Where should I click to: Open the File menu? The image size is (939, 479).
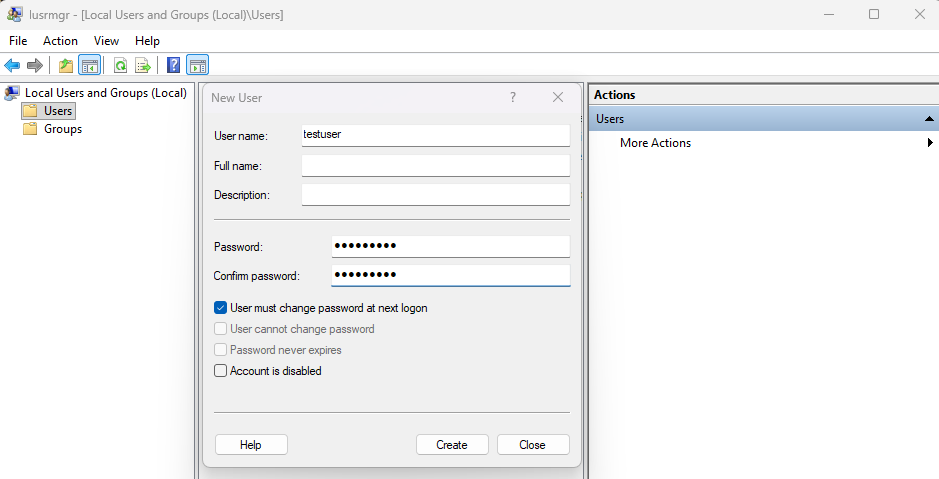[18, 41]
